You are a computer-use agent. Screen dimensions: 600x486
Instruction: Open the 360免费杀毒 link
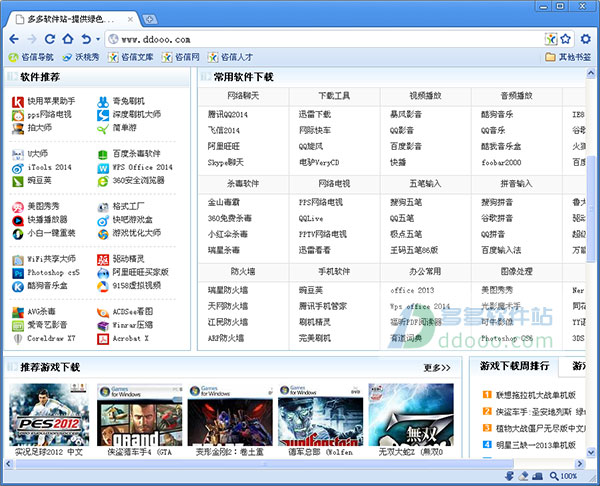tap(230, 218)
